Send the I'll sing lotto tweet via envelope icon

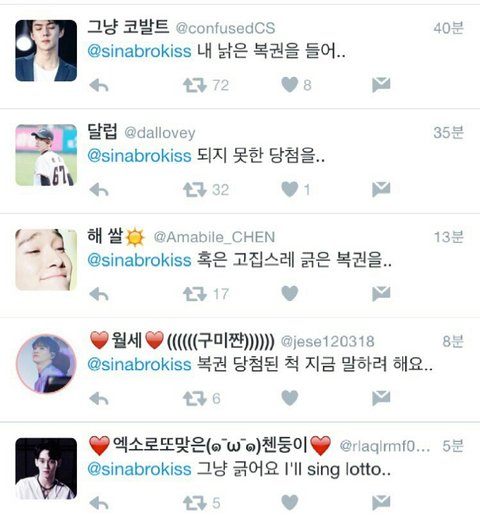(x=381, y=502)
